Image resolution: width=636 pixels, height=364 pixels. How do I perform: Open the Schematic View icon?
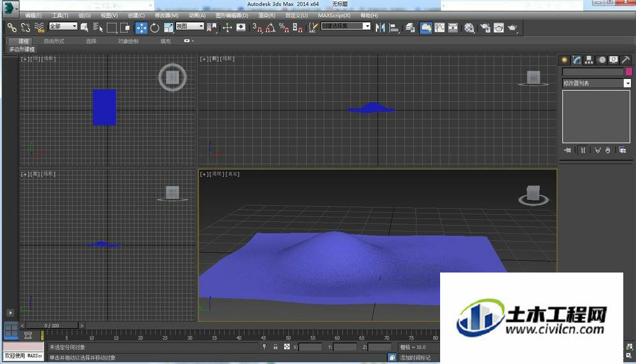tap(453, 27)
